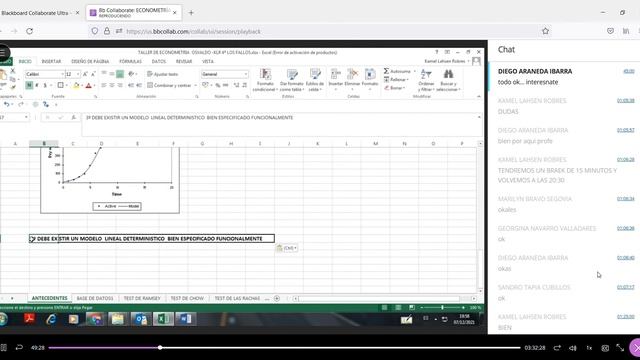640x360 pixels.
Task: Jump to TENDREMOS UN BREAK message timestamp
Action: point(625,160)
